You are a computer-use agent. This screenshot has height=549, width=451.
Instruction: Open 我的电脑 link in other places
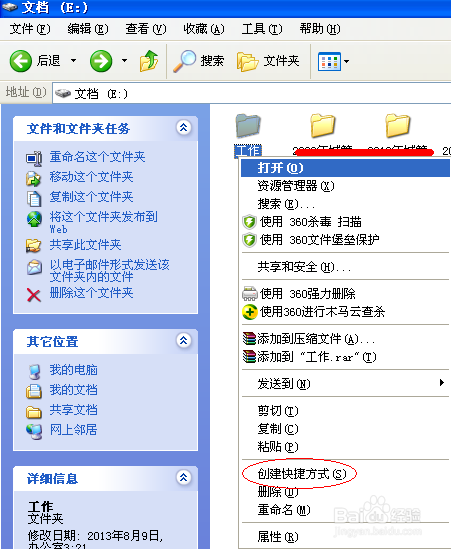[74, 370]
